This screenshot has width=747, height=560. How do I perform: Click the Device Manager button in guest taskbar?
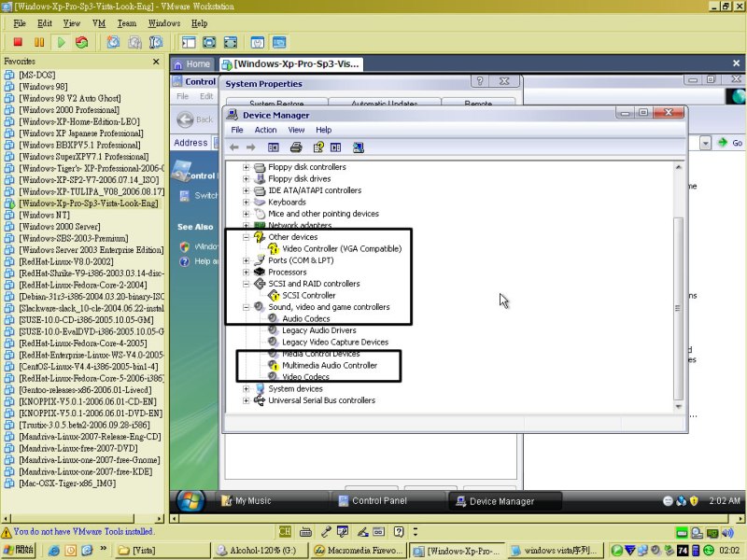pos(504,501)
